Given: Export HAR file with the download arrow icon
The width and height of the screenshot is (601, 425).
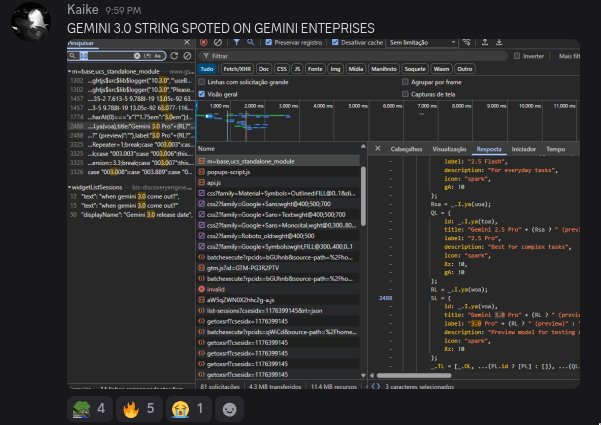Looking at the screenshot, I should [x=499, y=43].
